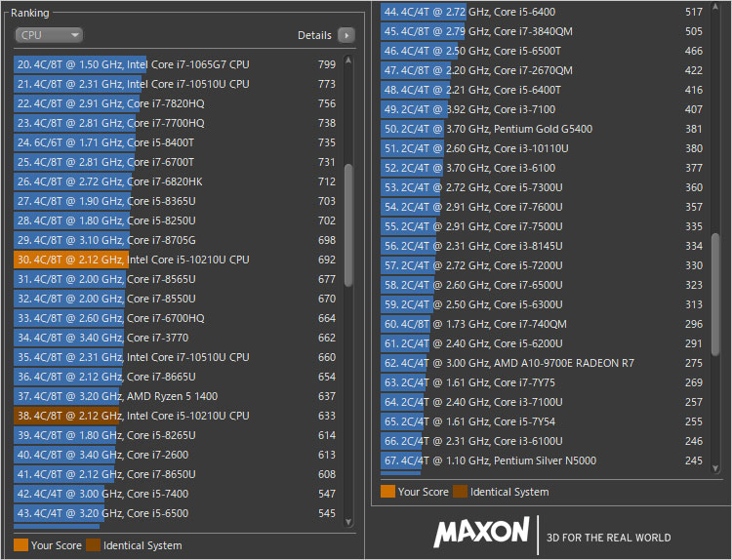This screenshot has height=560, width=732.
Task: Select rank 24 Core i5-8400T entry
Action: tap(175, 142)
